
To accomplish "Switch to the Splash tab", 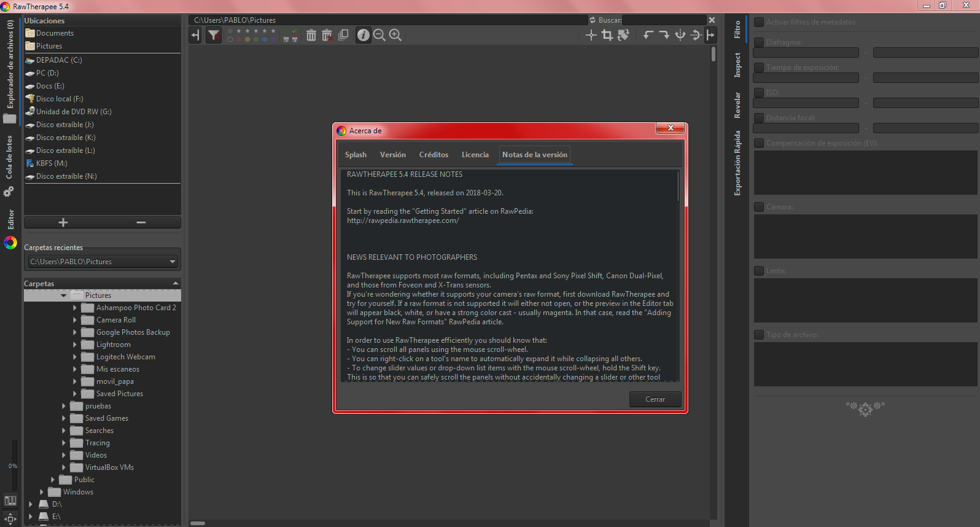I will click(x=356, y=155).
